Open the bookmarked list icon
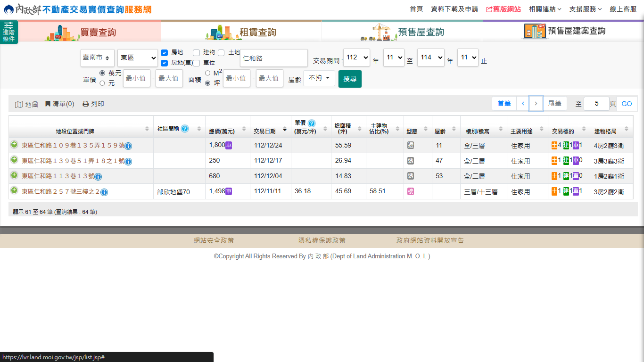Screen dimensions: 644x362 (48, 104)
